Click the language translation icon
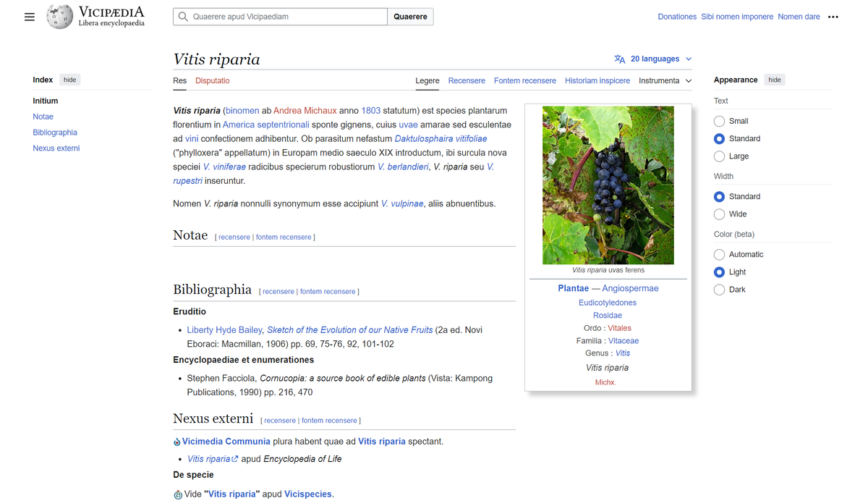 click(x=619, y=59)
